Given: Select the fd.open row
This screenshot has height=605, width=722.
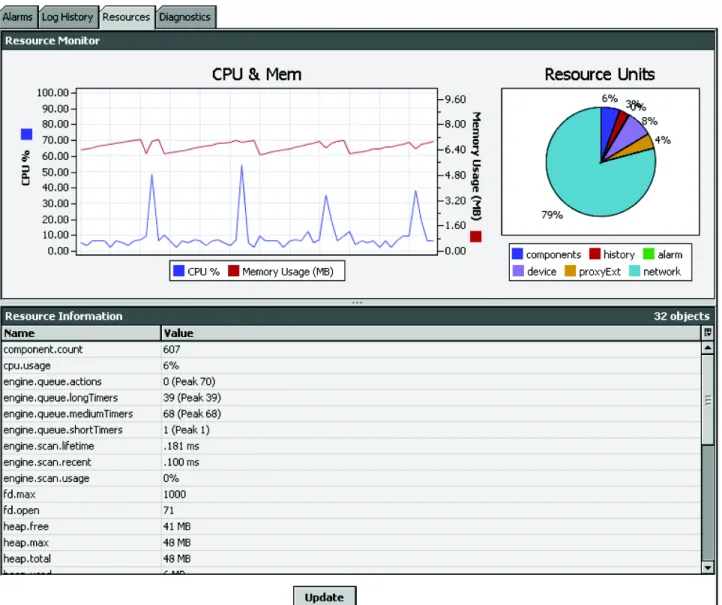Looking at the screenshot, I should click(x=352, y=511).
